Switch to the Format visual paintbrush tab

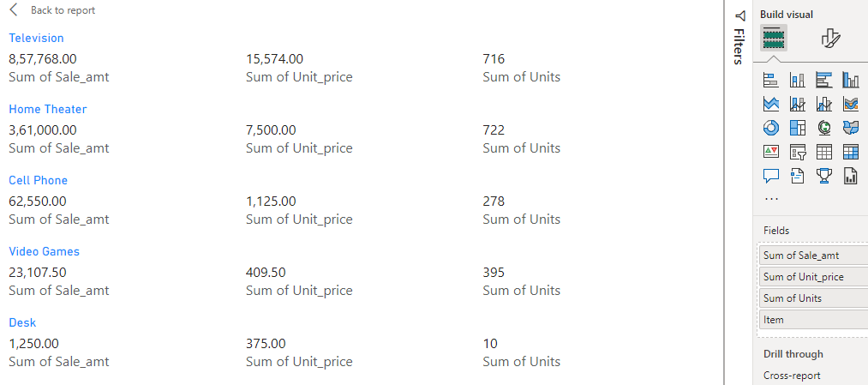(x=829, y=38)
